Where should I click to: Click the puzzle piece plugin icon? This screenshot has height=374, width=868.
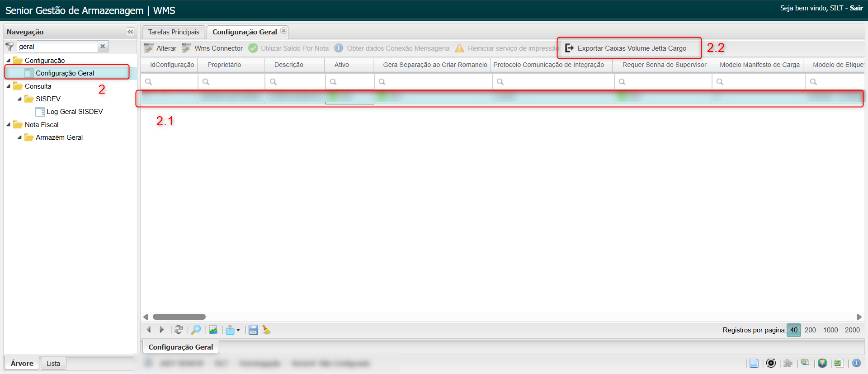tap(788, 363)
